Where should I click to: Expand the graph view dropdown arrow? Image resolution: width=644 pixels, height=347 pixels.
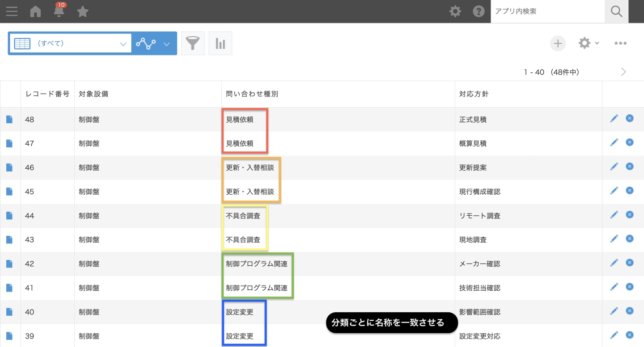coord(167,43)
